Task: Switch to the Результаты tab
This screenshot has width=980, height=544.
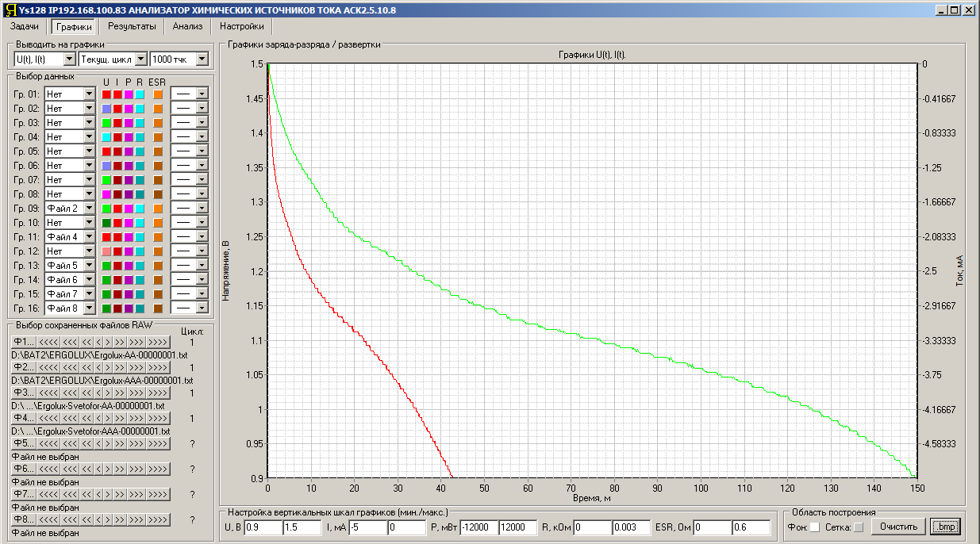Action: click(x=132, y=26)
